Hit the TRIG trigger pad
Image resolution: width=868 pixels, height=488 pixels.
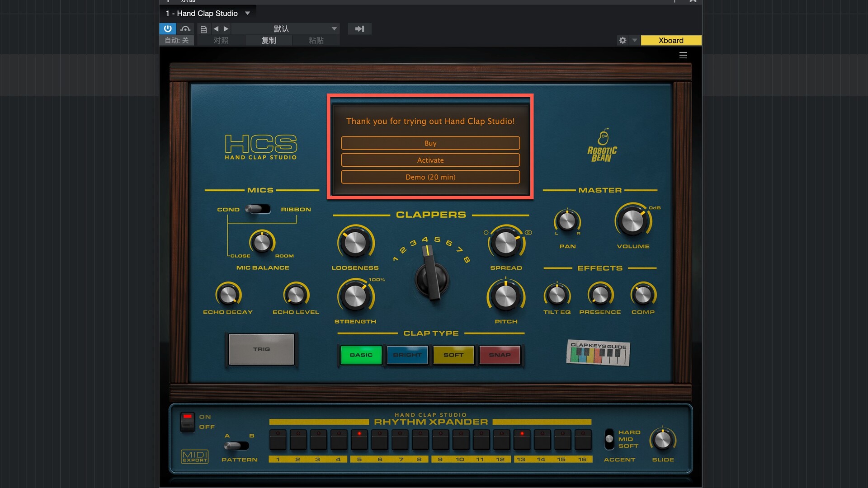coord(261,349)
